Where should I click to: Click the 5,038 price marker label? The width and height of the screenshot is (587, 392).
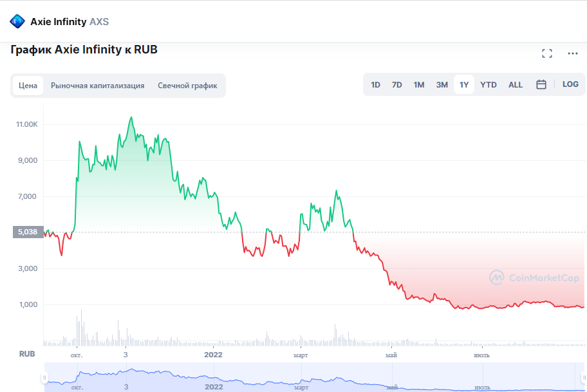tap(28, 232)
